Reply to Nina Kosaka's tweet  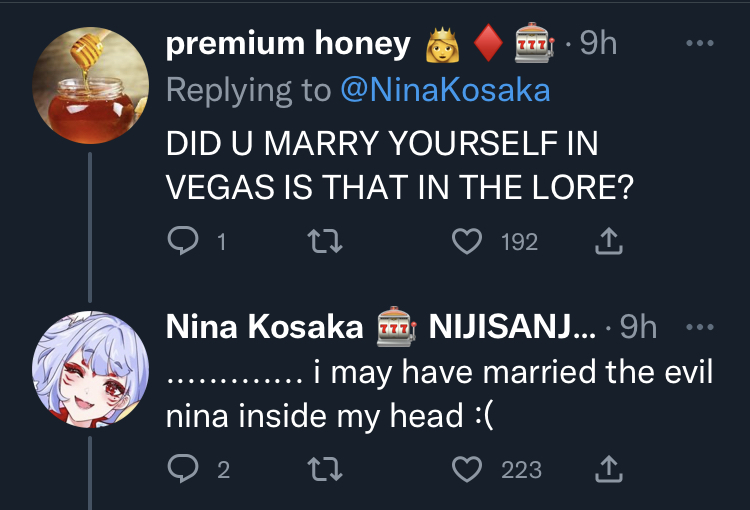pyautogui.click(x=182, y=468)
